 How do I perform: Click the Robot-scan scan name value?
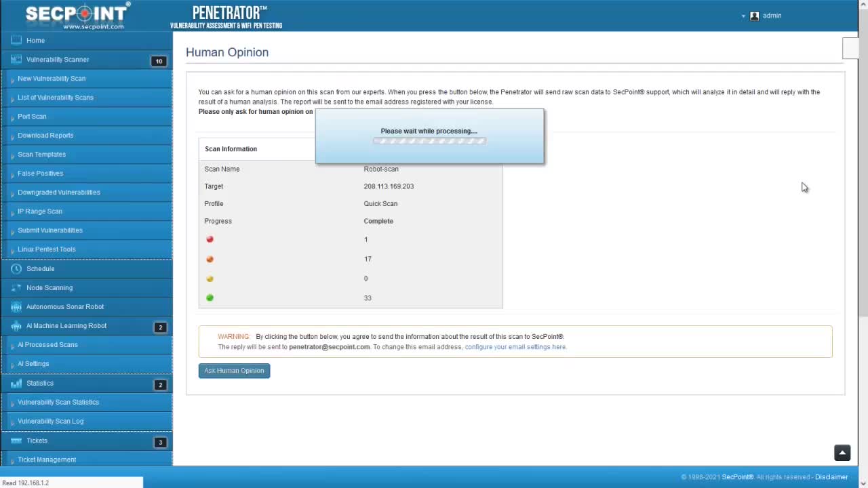click(381, 169)
